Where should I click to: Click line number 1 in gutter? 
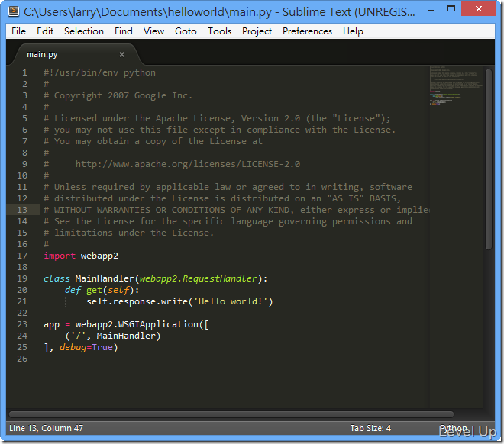tap(24, 72)
